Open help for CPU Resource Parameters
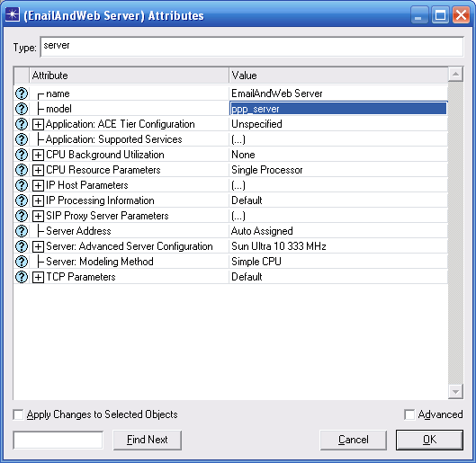 22,170
